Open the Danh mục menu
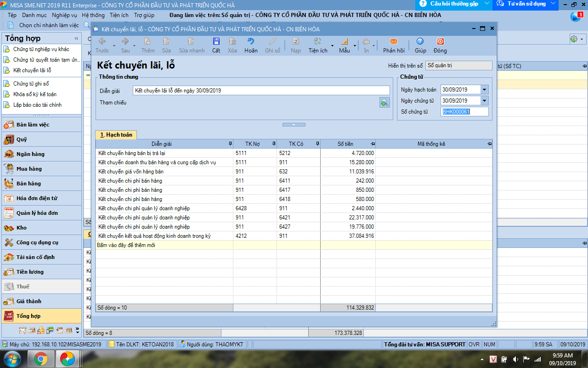 (34, 15)
